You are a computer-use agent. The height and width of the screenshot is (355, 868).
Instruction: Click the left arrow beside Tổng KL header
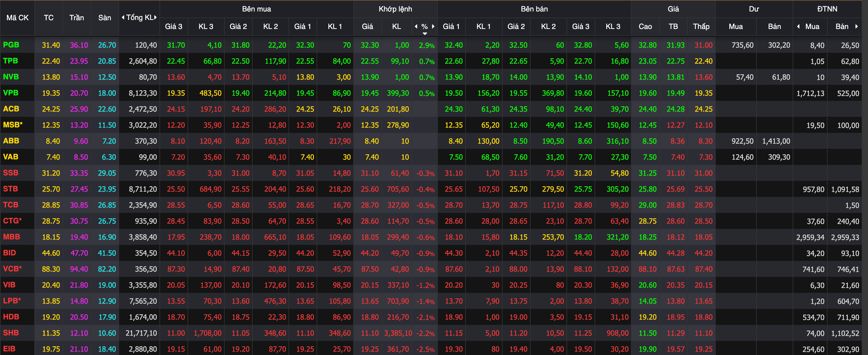[123, 18]
